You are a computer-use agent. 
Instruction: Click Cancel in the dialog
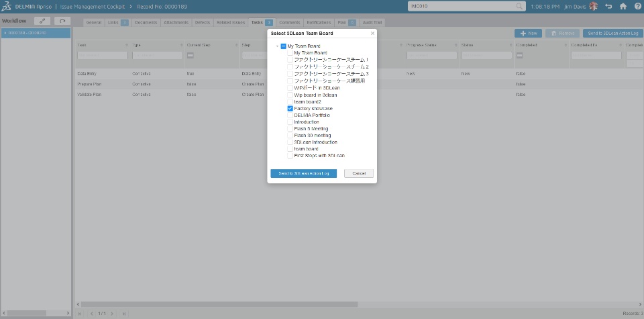click(358, 173)
